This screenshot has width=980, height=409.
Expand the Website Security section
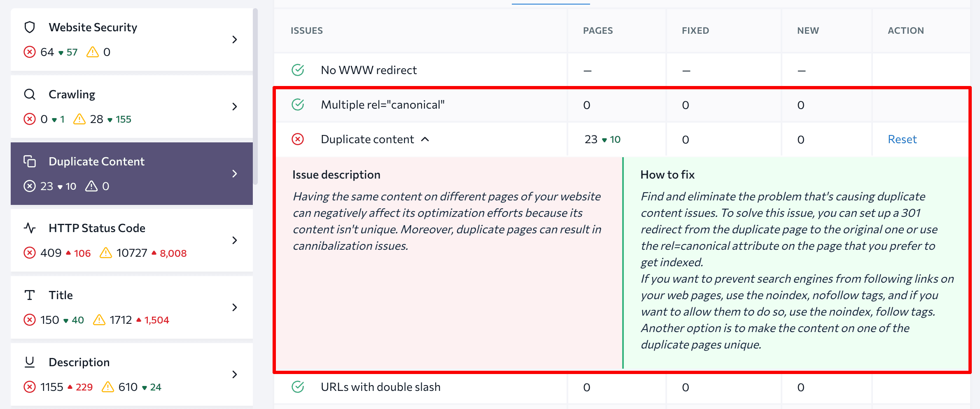[235, 40]
